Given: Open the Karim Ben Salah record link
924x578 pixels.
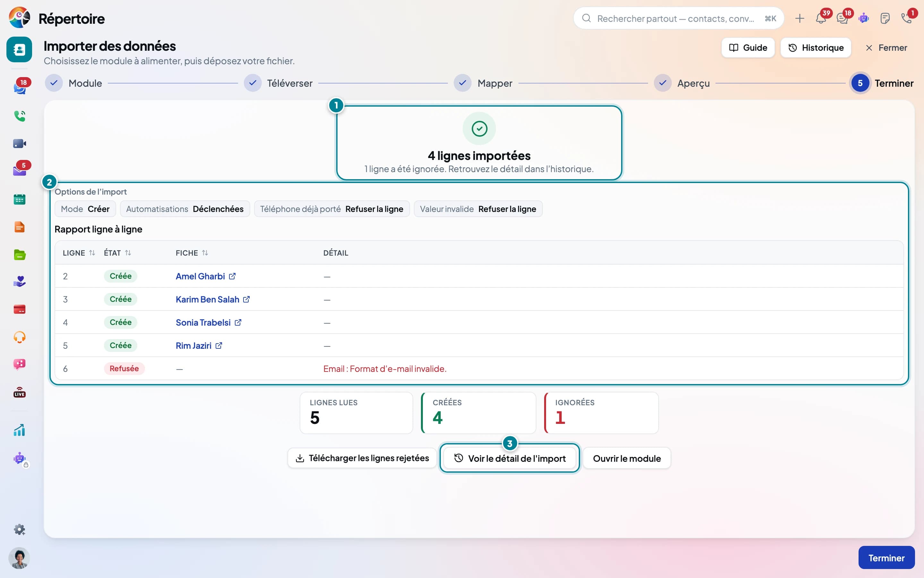Looking at the screenshot, I should [x=213, y=299].
